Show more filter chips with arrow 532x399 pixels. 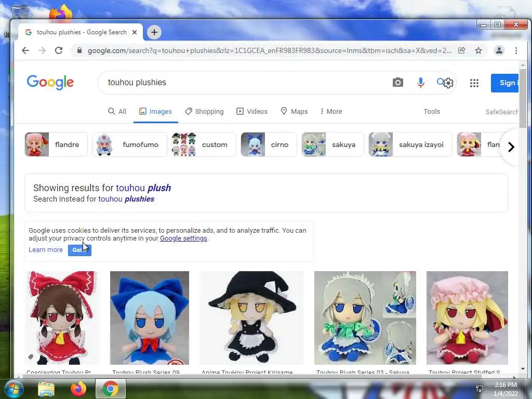pyautogui.click(x=511, y=147)
